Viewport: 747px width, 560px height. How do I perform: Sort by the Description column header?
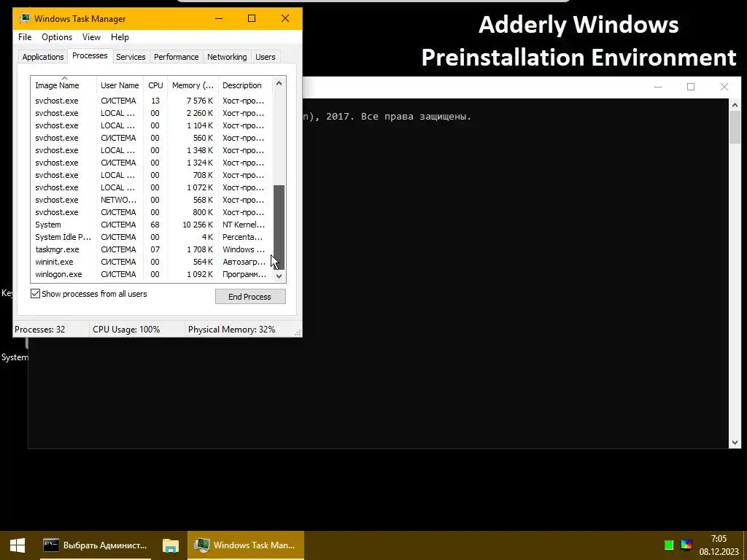(x=245, y=85)
